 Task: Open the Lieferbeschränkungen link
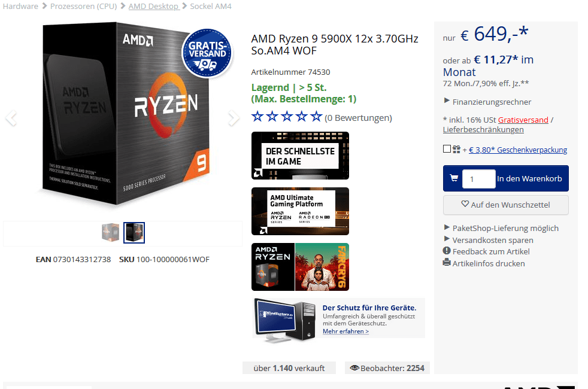483,130
